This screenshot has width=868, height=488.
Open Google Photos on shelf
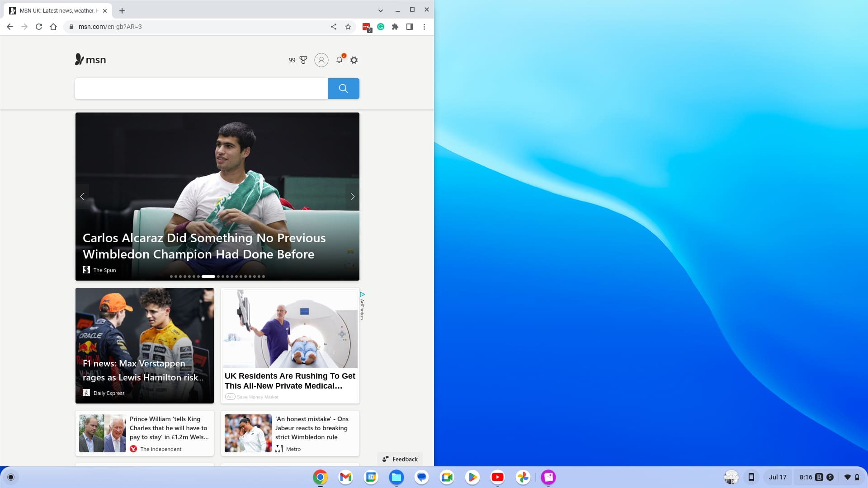[x=523, y=477]
